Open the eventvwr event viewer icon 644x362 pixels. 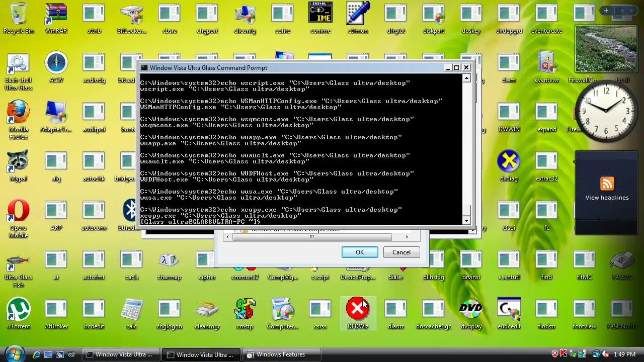point(547,68)
